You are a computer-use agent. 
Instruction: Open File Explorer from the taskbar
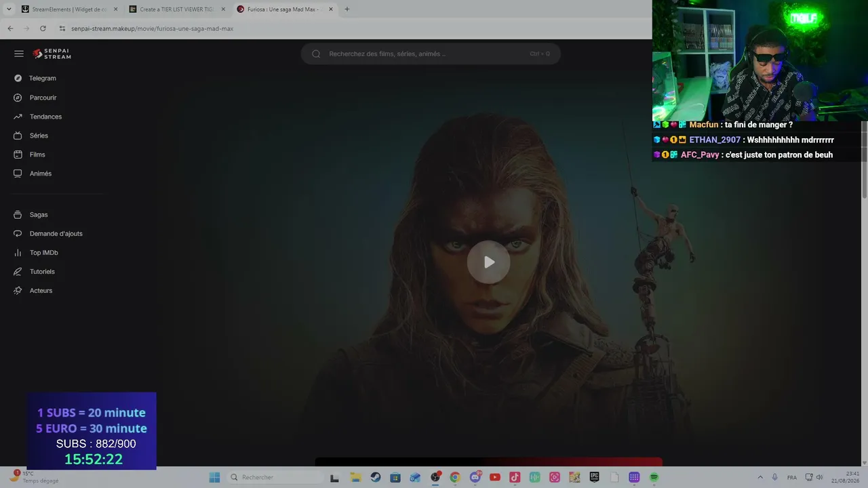(x=355, y=477)
